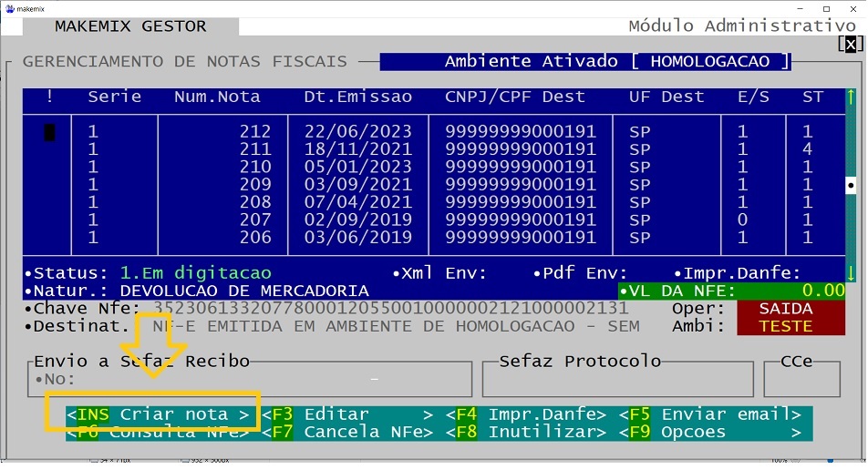
Task: Click the VL DA NFE value 0.00
Action: [x=823, y=291]
